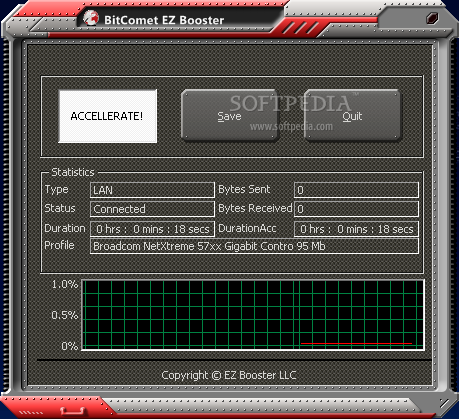
Task: Click the hexagonal close button at top right
Action: coord(432,18)
